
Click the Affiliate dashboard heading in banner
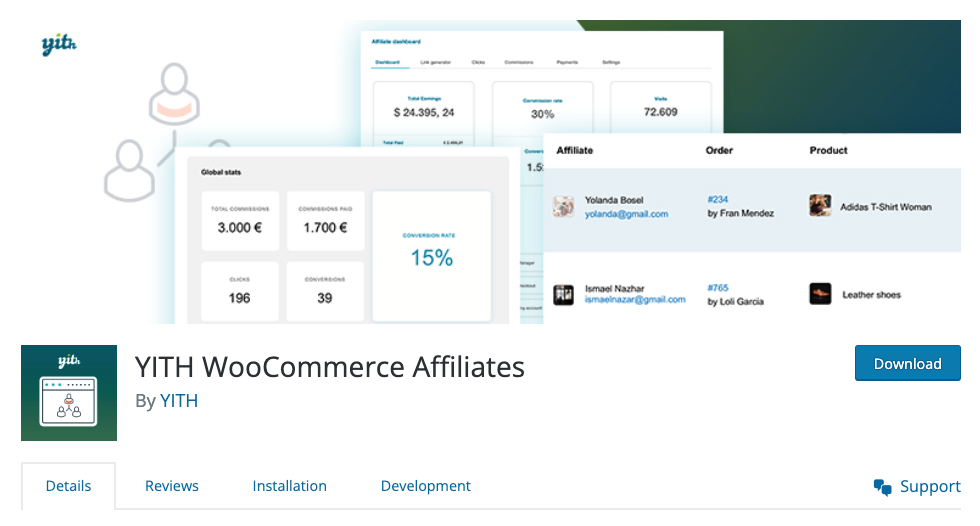tap(396, 42)
